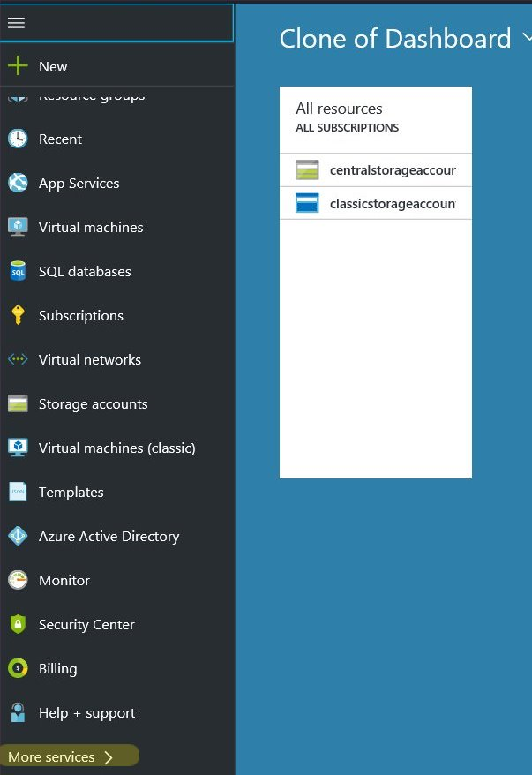Open the Clone of Dashboard dropdown arrow
The width and height of the screenshot is (532, 775).
pos(527,36)
